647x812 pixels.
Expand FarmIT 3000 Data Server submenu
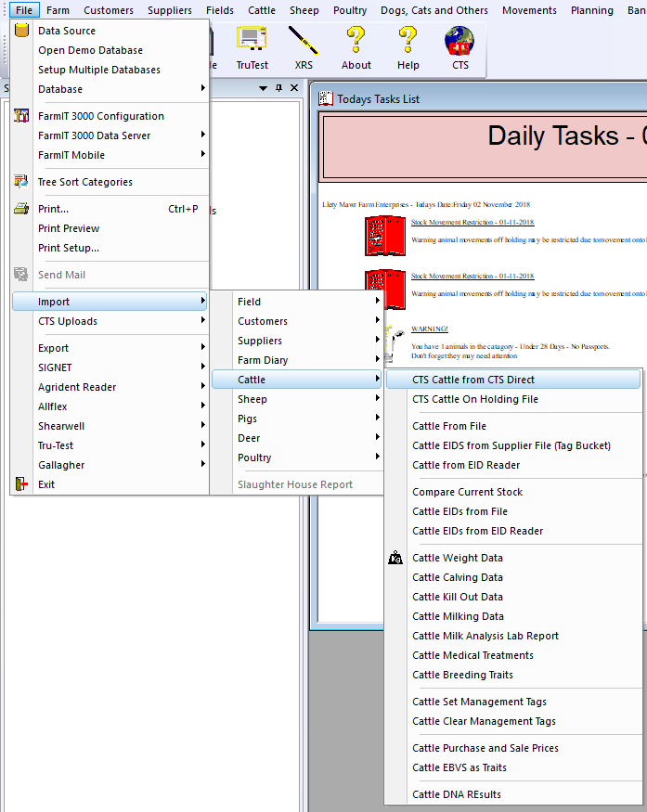pyautogui.click(x=110, y=135)
